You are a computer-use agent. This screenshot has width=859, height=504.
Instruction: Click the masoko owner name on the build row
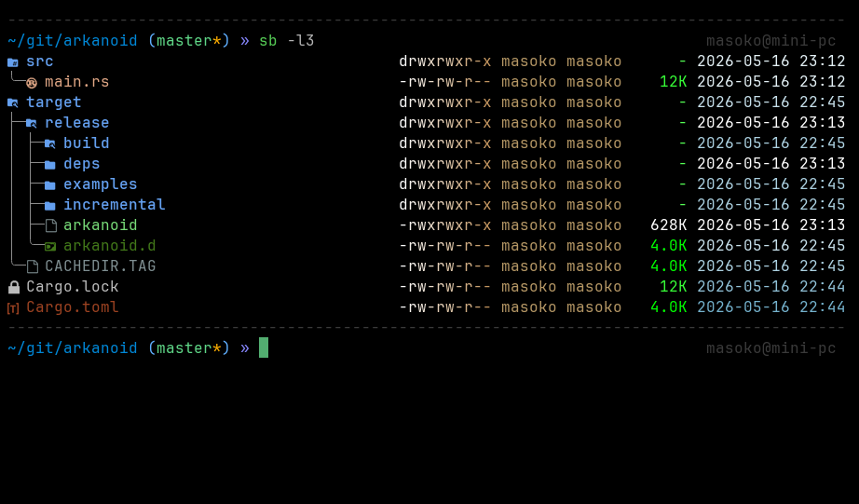(x=528, y=143)
